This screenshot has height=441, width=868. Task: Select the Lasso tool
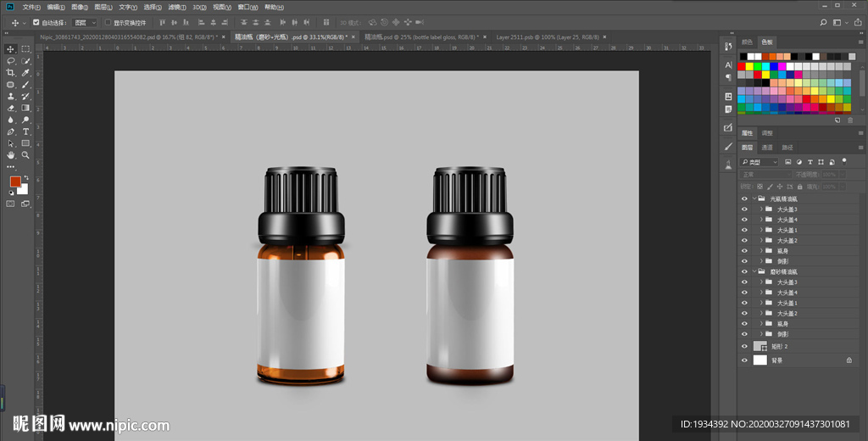pos(11,61)
